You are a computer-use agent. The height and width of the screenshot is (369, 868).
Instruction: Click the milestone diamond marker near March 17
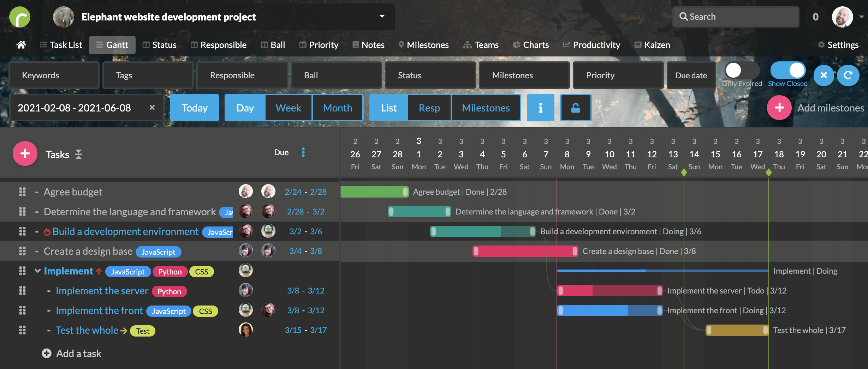[768, 173]
